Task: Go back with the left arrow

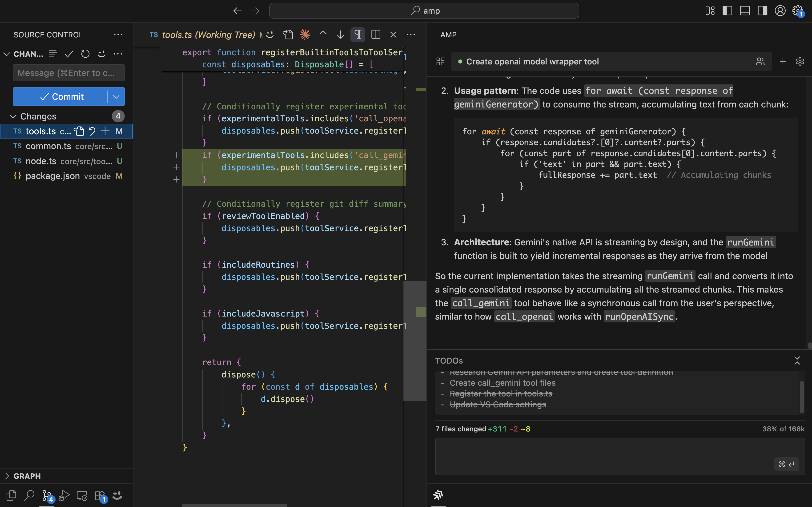Action: [x=237, y=11]
